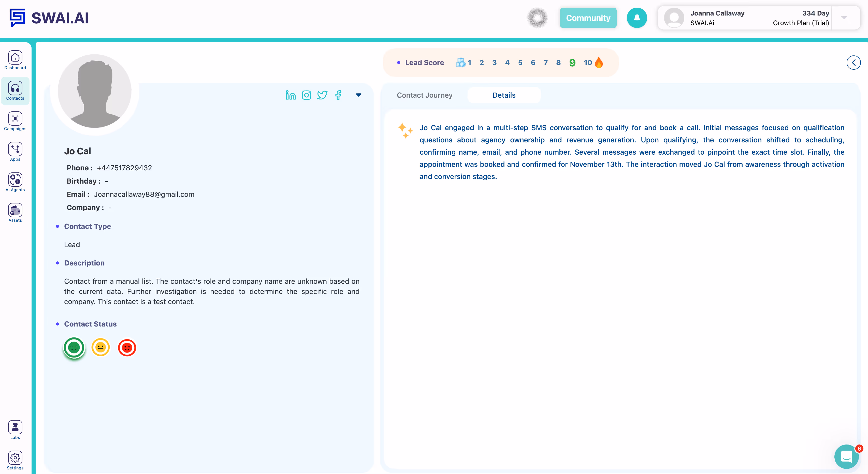Image resolution: width=868 pixels, height=474 pixels.
Task: Click the contact description paragraph
Action: 212,291
